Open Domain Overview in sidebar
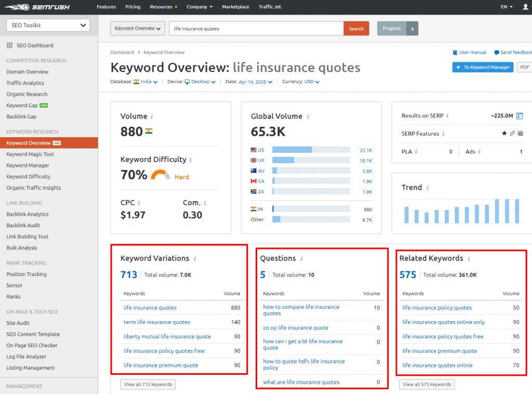 pyautogui.click(x=28, y=72)
